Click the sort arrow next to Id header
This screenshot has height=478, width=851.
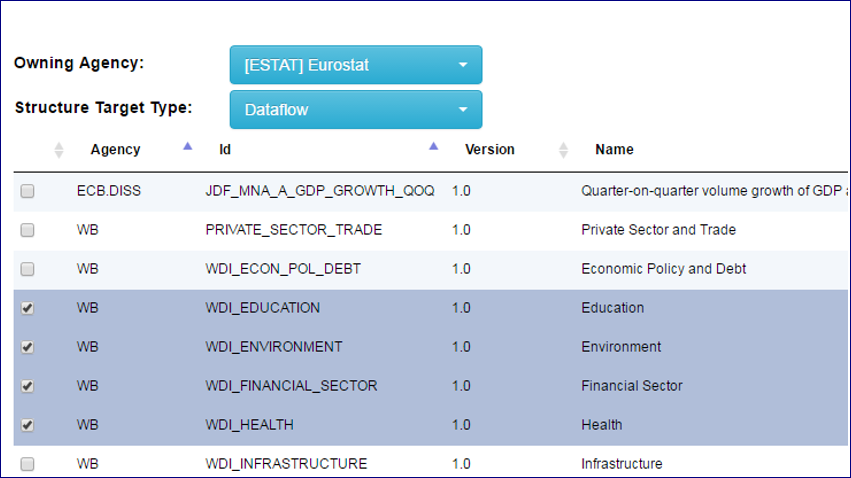(x=433, y=147)
